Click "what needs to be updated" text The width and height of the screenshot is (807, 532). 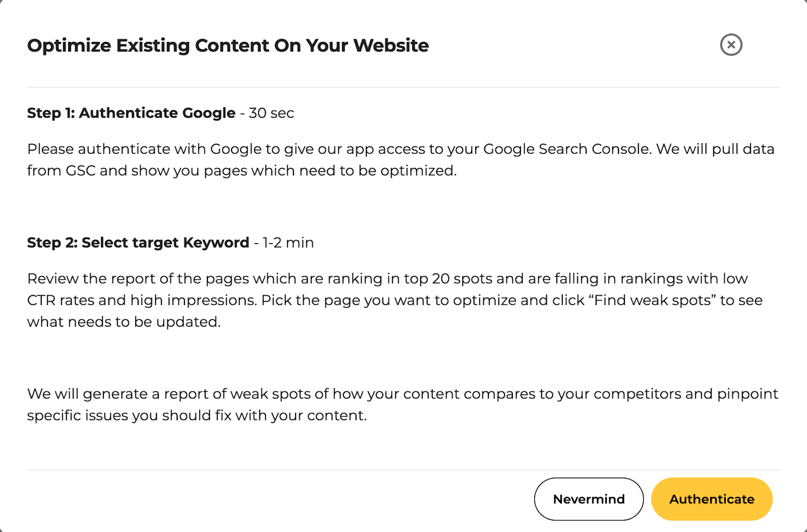pos(124,322)
